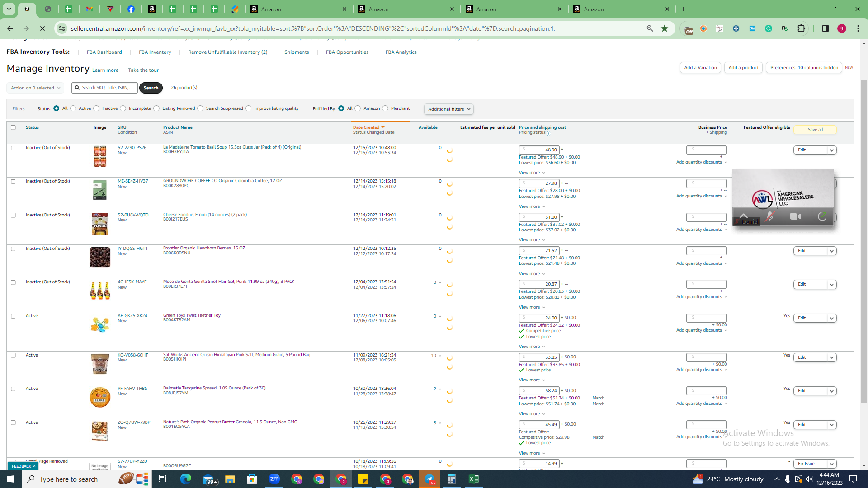Open File Explorer from the taskbar

coord(230,479)
